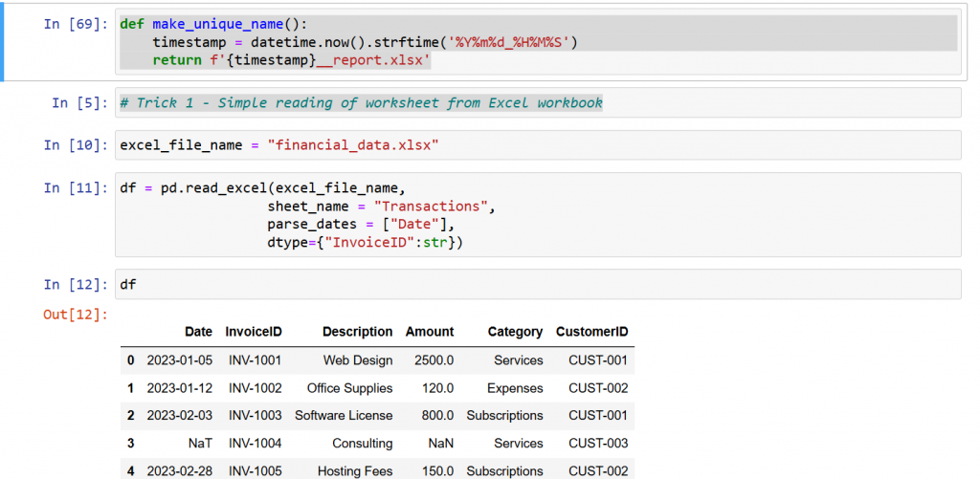Click the 2500.0 amount cell
This screenshot has width=980, height=479.
(434, 360)
